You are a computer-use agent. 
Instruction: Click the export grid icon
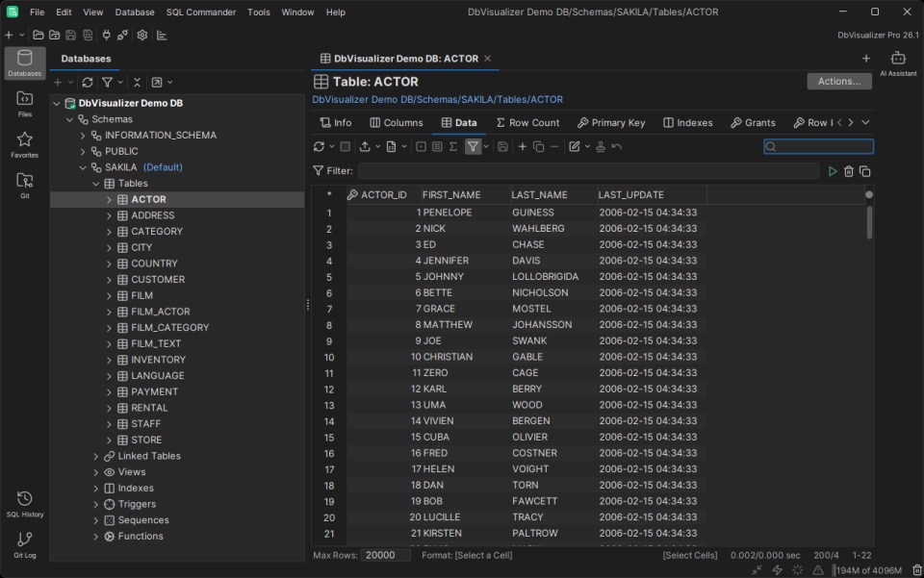(x=365, y=146)
